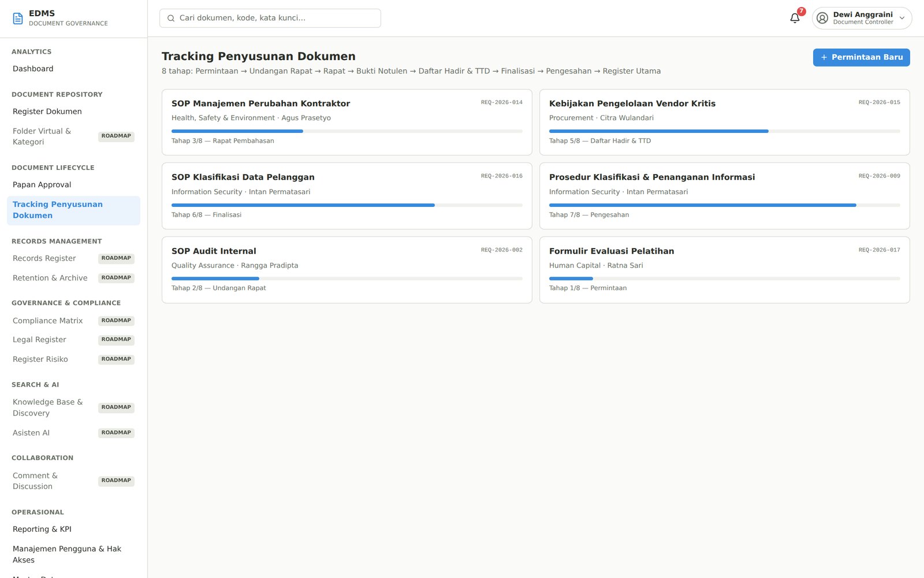
Task: Click 'Tahap 1/8 — Permintaan' status
Action: (x=588, y=288)
